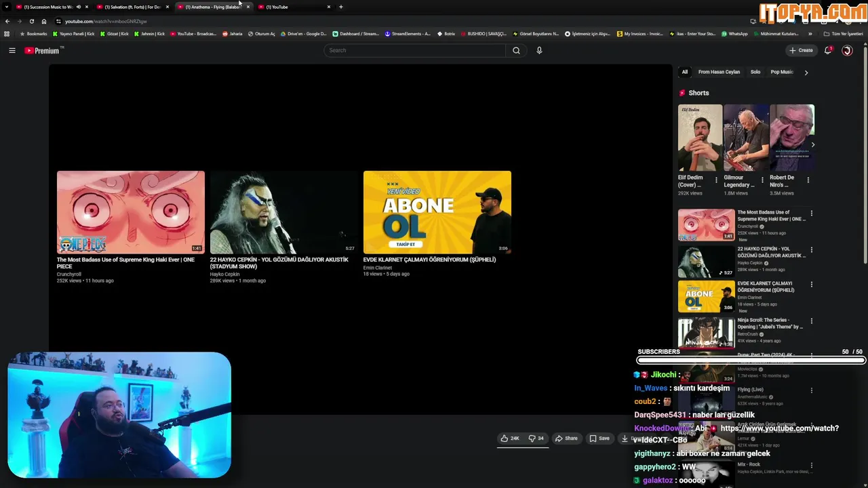This screenshot has width=868, height=488.
Task: Open the apps grid in bookmarks bar
Action: coord(7,33)
